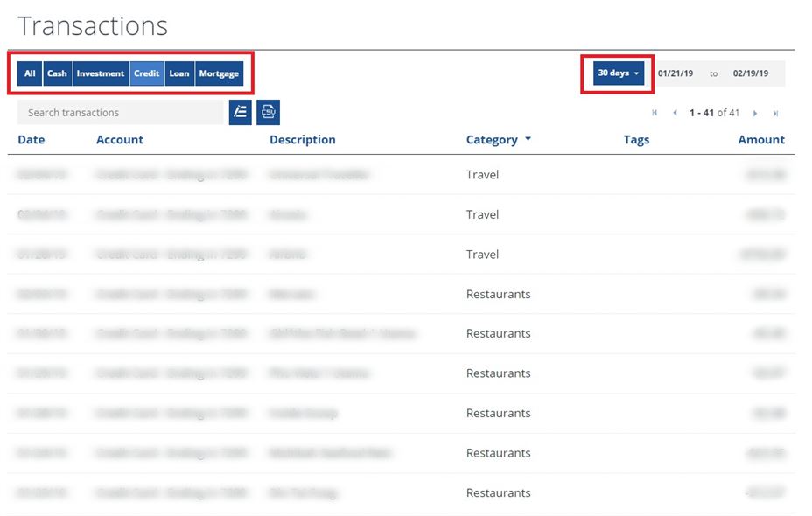Image resolution: width=812 pixels, height=516 pixels.
Task: Click in the Search transactions box
Action: click(x=120, y=112)
